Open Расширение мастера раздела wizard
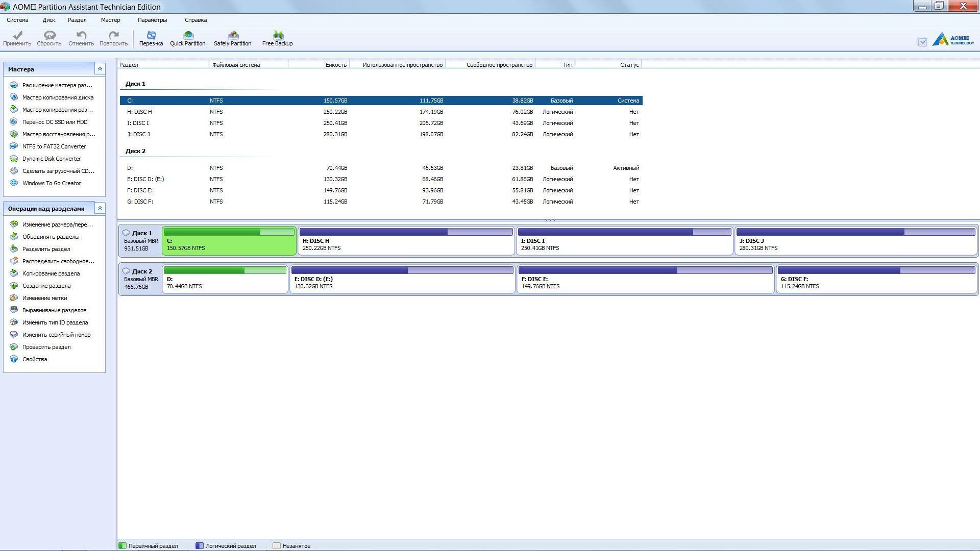Screen dimensions: 980x551 (52, 85)
